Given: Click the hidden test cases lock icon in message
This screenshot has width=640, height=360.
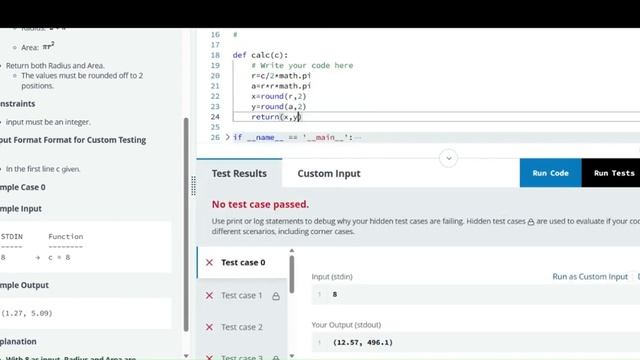Looking at the screenshot, I should point(531,222).
